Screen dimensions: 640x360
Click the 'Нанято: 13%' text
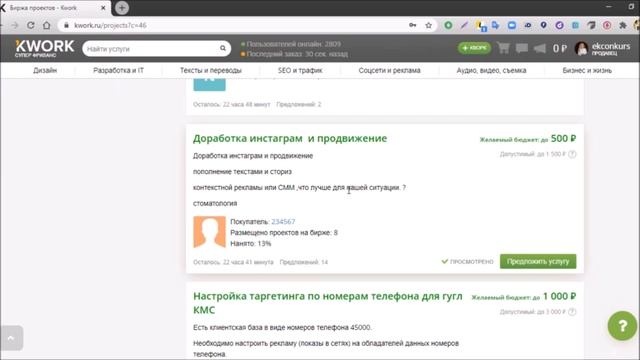[x=251, y=244]
